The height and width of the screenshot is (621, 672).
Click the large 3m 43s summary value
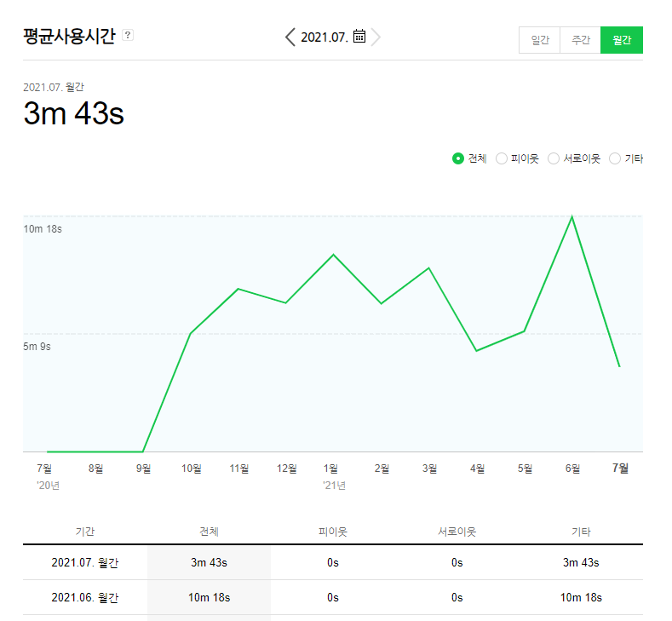(74, 113)
